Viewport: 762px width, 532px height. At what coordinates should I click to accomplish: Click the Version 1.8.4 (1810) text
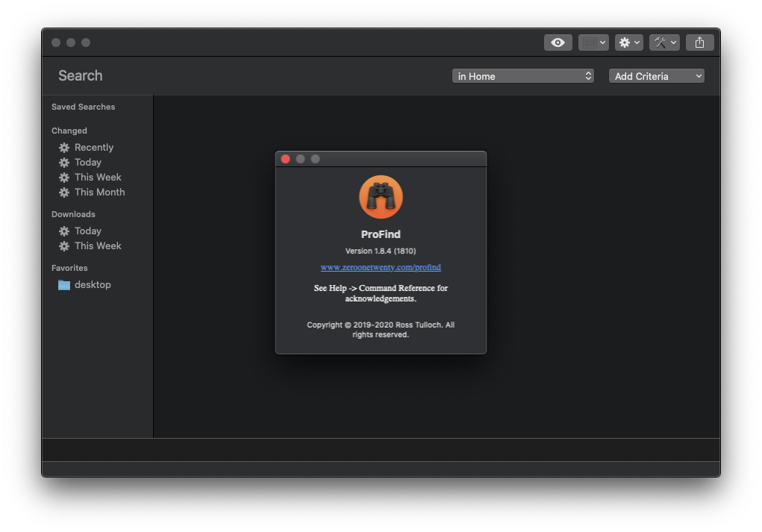(381, 251)
